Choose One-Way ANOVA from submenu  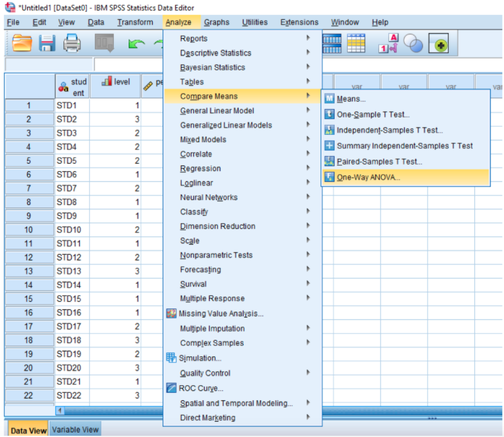click(x=406, y=177)
